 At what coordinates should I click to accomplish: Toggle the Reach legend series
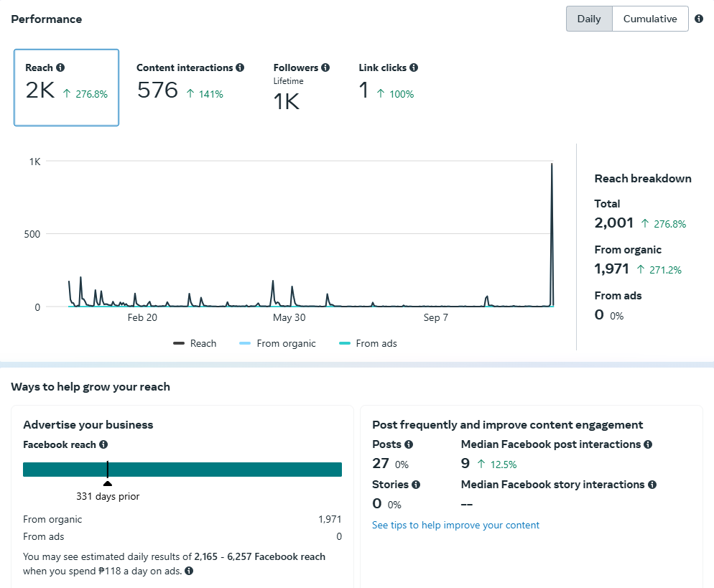click(195, 343)
